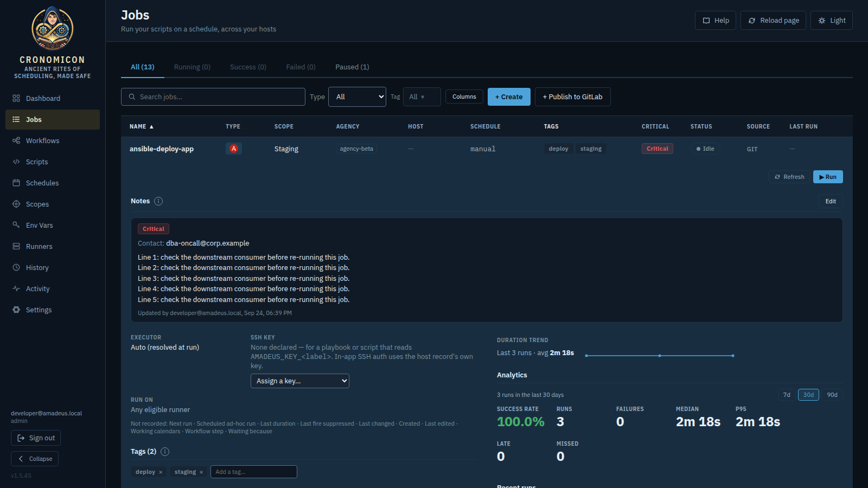Open the Type filter dropdown
The width and height of the screenshot is (868, 488).
point(357,97)
